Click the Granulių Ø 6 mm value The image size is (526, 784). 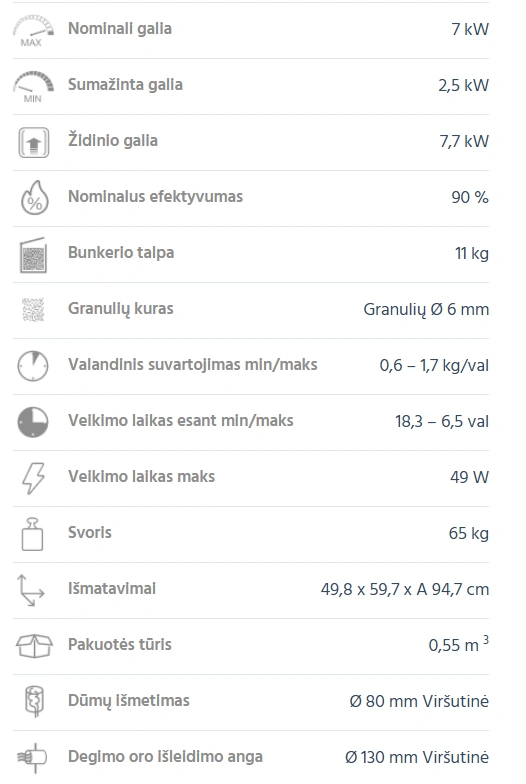point(426,309)
